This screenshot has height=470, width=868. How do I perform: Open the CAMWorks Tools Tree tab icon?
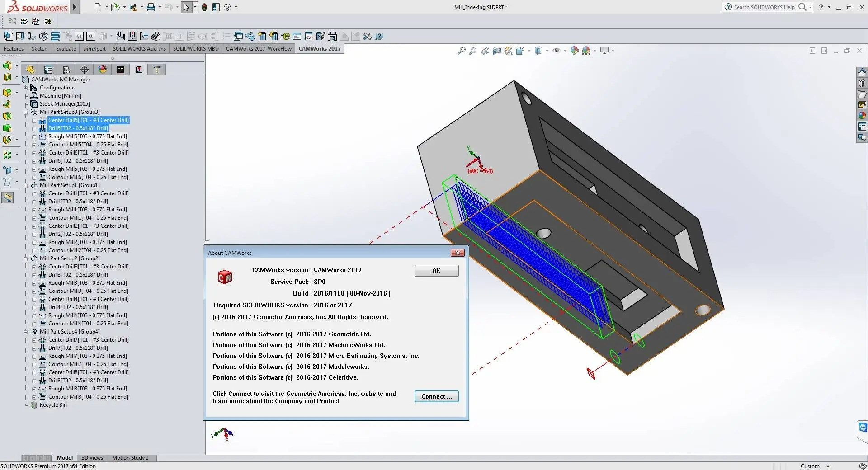point(157,69)
